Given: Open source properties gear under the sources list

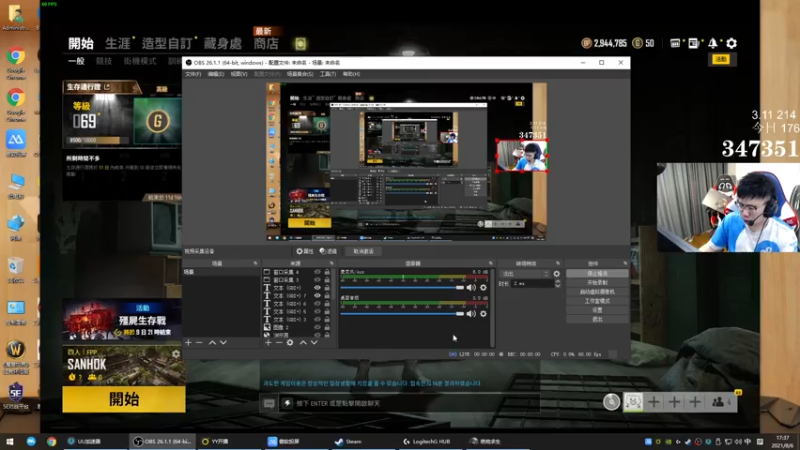Looking at the screenshot, I should [x=290, y=342].
